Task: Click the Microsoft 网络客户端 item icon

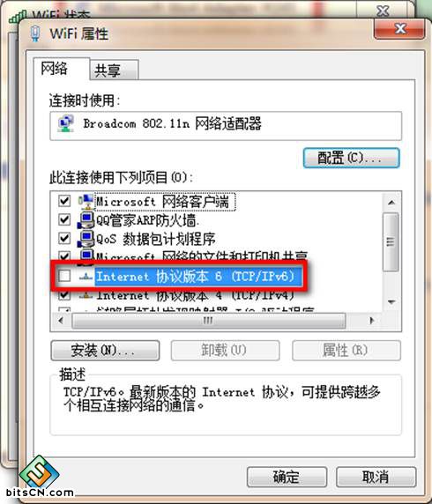Action: [x=86, y=201]
